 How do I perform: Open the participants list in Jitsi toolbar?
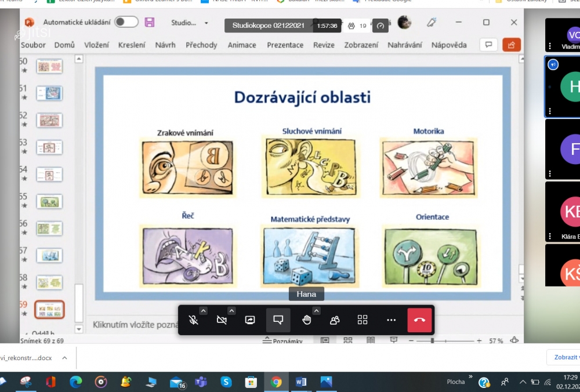pyautogui.click(x=335, y=320)
